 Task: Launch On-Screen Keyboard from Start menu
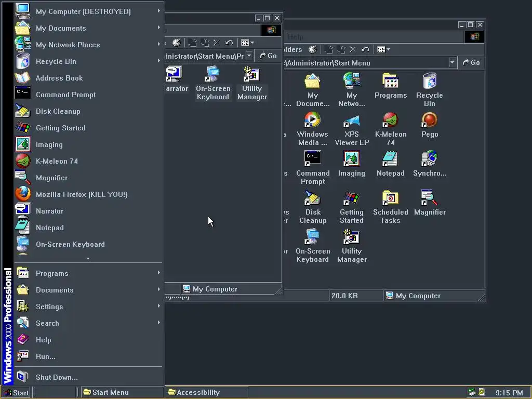pos(88,244)
